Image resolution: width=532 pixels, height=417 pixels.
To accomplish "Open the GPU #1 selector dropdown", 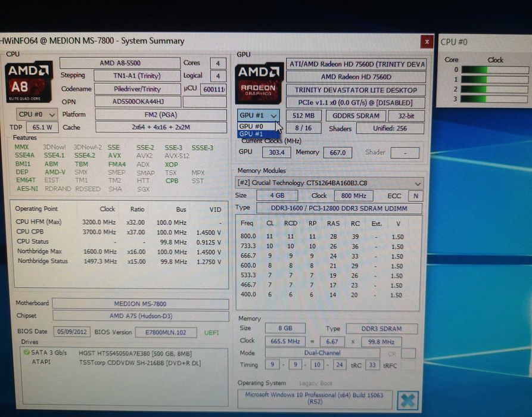I will point(258,116).
